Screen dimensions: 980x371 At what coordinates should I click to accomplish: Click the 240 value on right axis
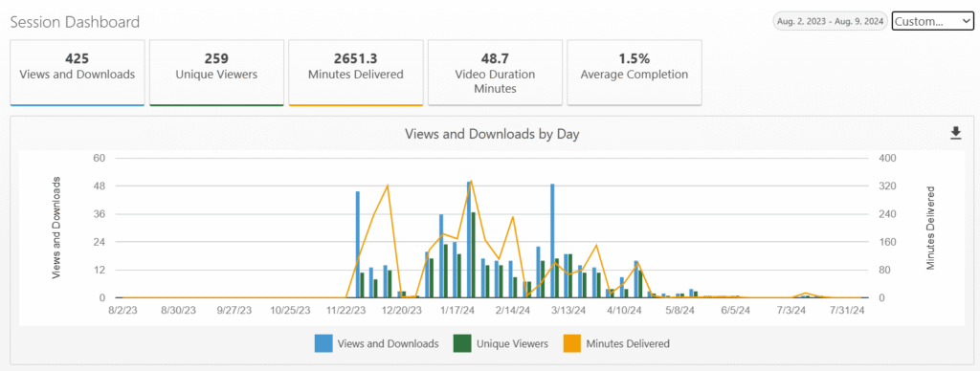point(887,214)
